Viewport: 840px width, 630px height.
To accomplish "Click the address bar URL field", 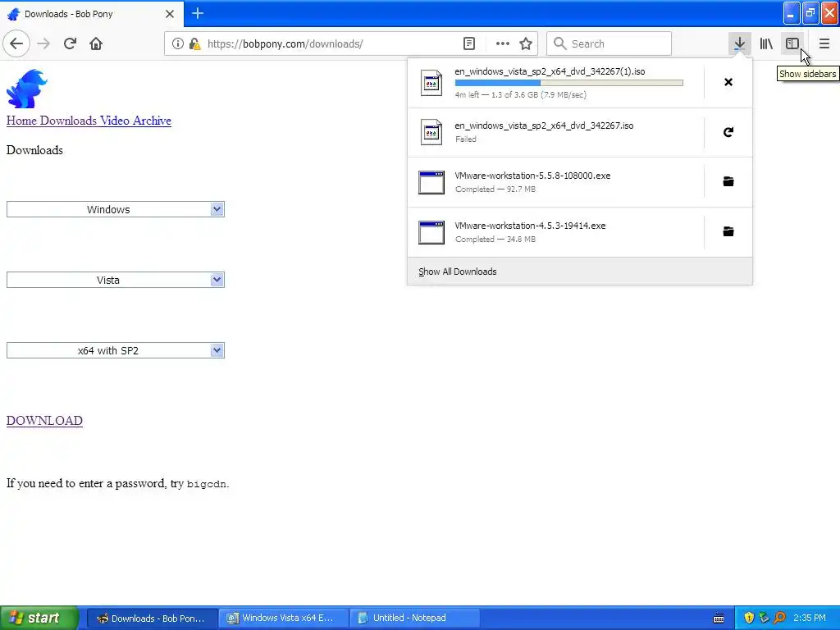I will [332, 44].
